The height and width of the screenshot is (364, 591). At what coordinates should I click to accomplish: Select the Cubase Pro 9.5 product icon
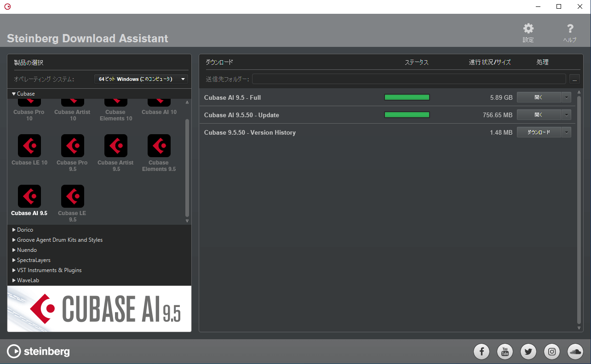point(73,146)
